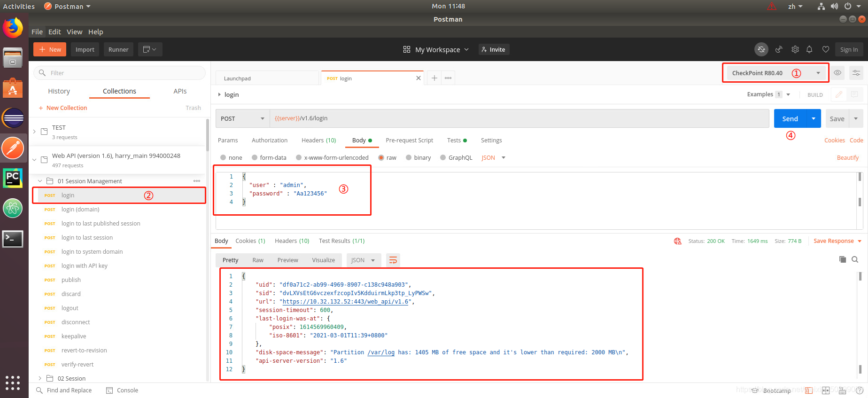Open manage environments sliders icon
The height and width of the screenshot is (398, 868).
tap(856, 73)
